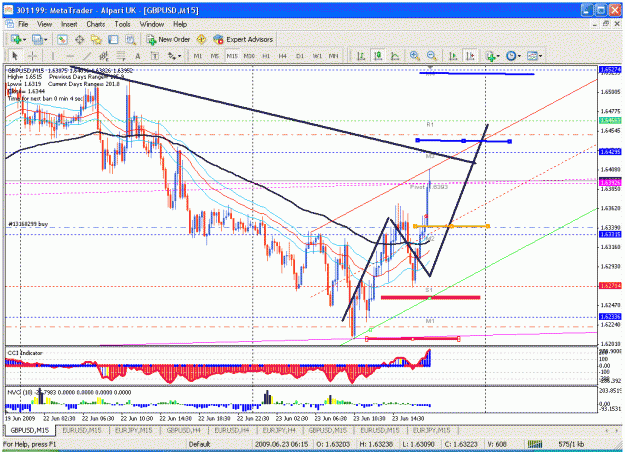
Task: Pick the horizontal line drawing tool
Action: 70,56
